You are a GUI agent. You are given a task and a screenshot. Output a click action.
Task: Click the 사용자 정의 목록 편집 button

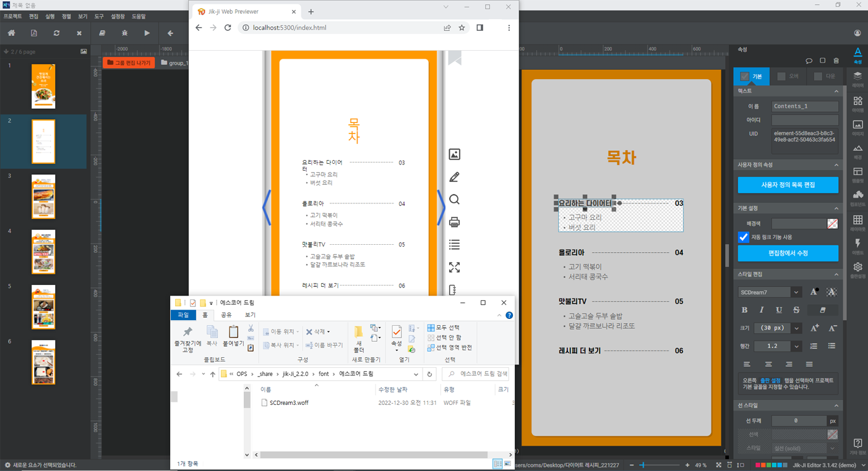[788, 185]
